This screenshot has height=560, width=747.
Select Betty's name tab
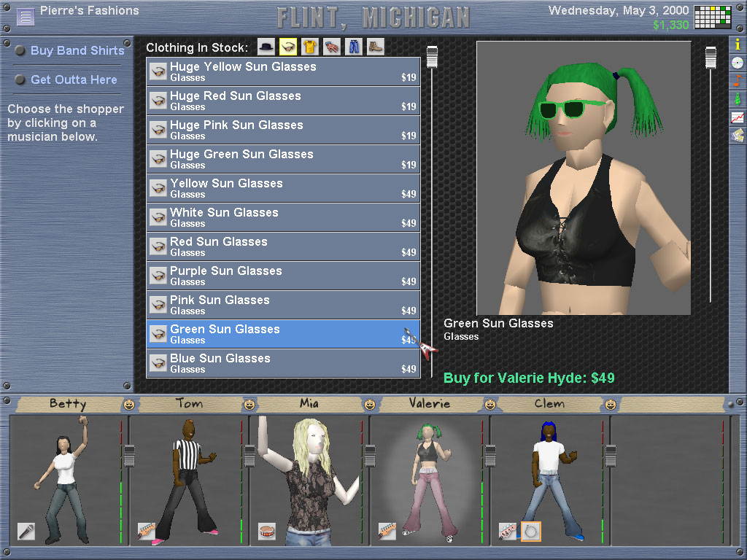click(x=68, y=403)
